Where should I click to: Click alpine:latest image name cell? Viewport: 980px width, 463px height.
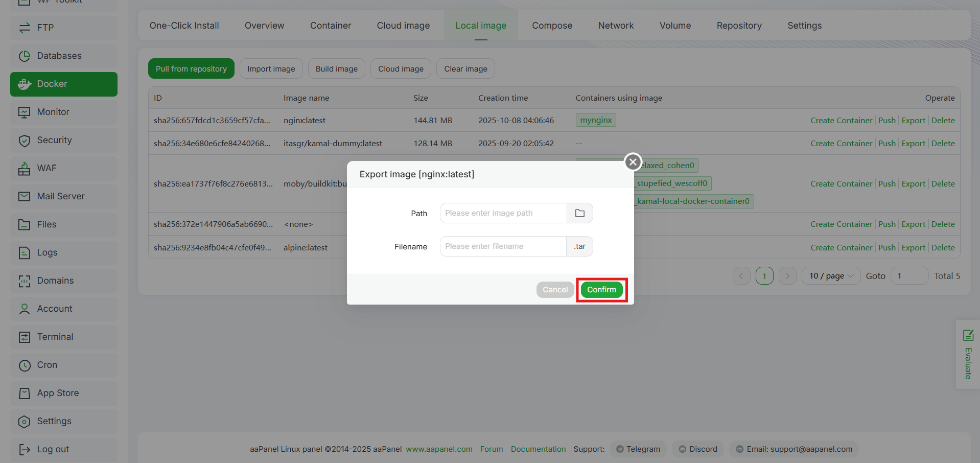point(306,248)
